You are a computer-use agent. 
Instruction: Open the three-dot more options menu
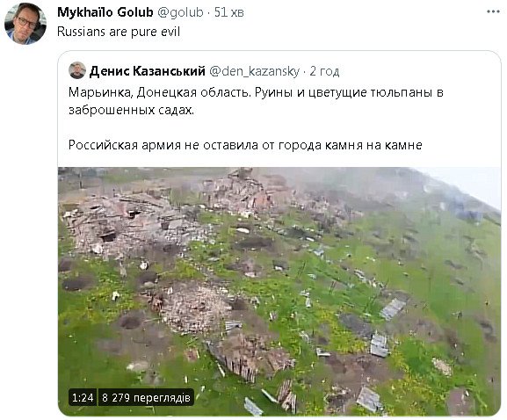[x=493, y=11]
